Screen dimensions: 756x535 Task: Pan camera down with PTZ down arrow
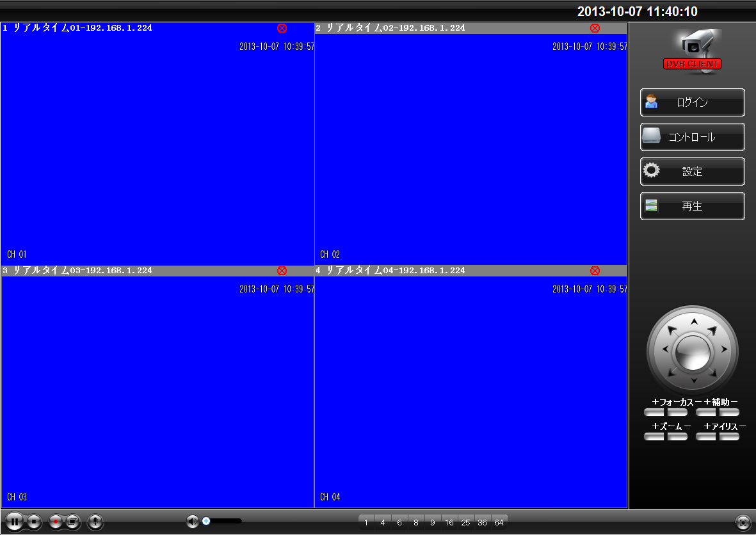(x=694, y=381)
